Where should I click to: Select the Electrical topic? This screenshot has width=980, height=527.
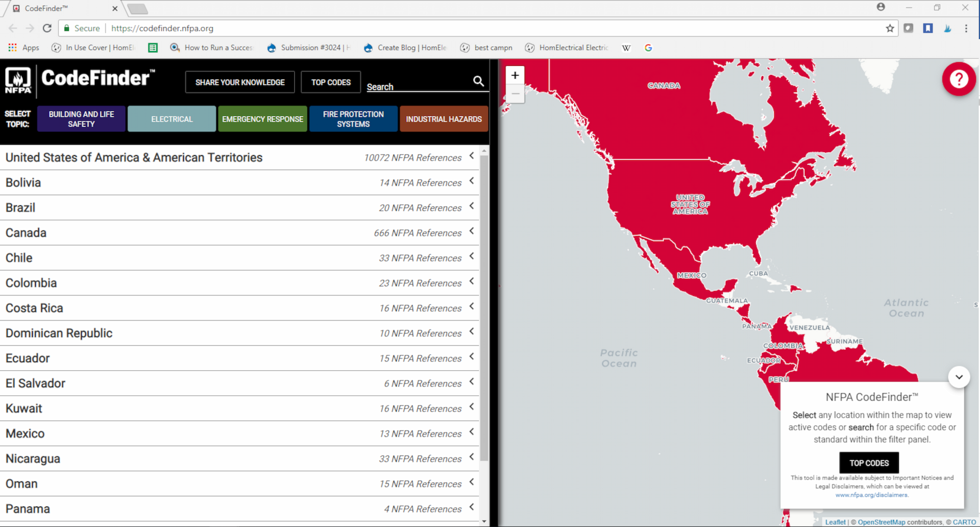tap(171, 119)
